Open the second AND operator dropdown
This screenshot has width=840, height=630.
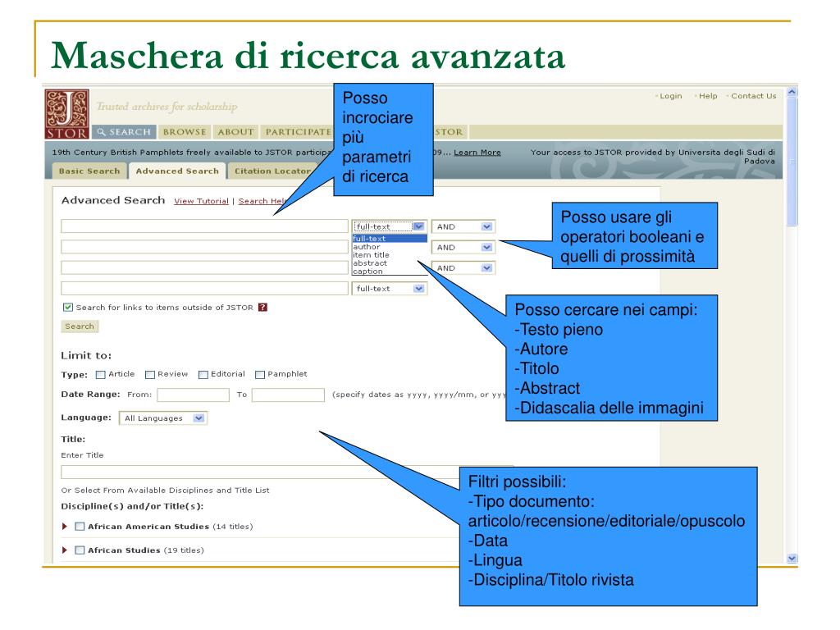click(x=463, y=247)
